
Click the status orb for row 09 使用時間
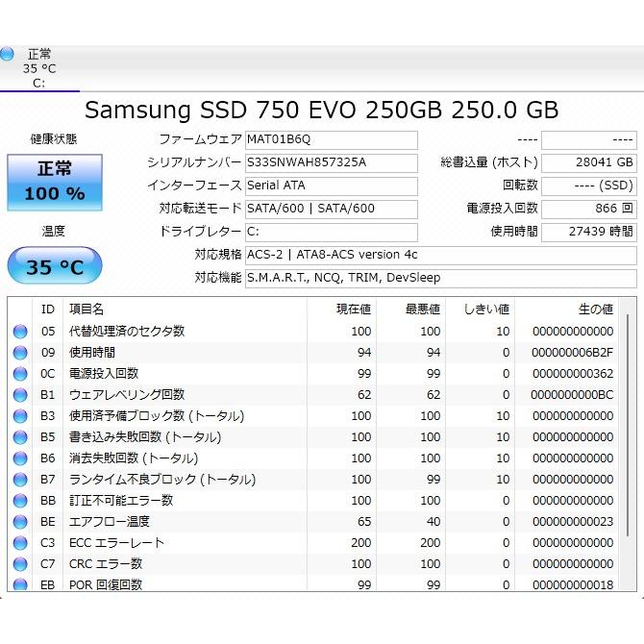coord(20,353)
